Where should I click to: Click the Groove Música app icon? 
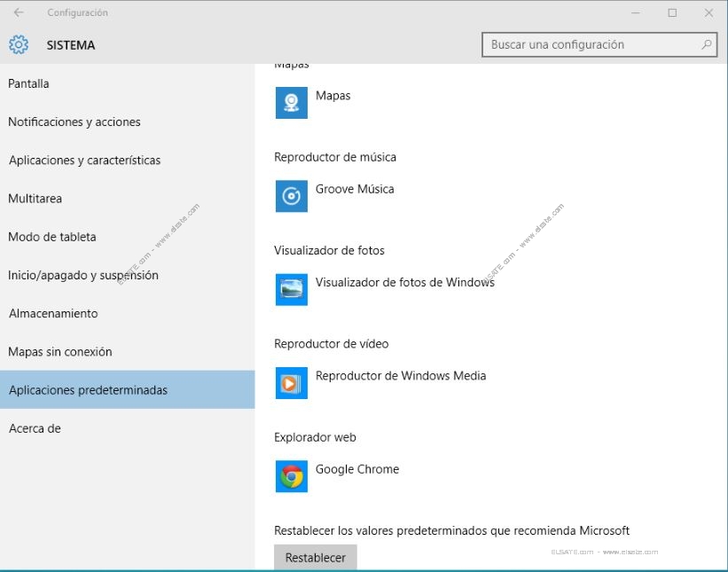click(x=291, y=196)
